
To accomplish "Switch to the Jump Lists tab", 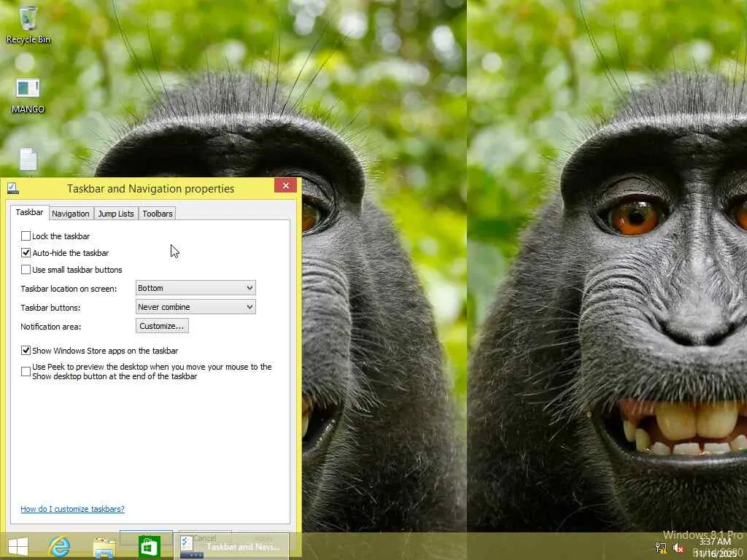I will (x=116, y=214).
